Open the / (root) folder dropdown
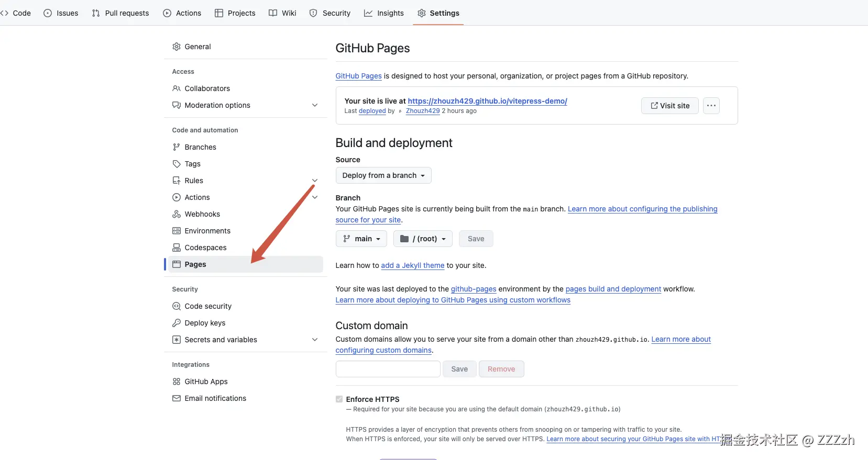868x460 pixels. pos(423,239)
